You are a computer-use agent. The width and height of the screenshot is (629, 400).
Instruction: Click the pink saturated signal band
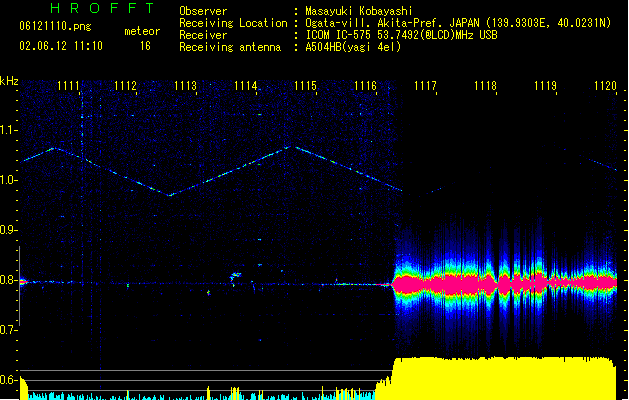tap(505, 283)
